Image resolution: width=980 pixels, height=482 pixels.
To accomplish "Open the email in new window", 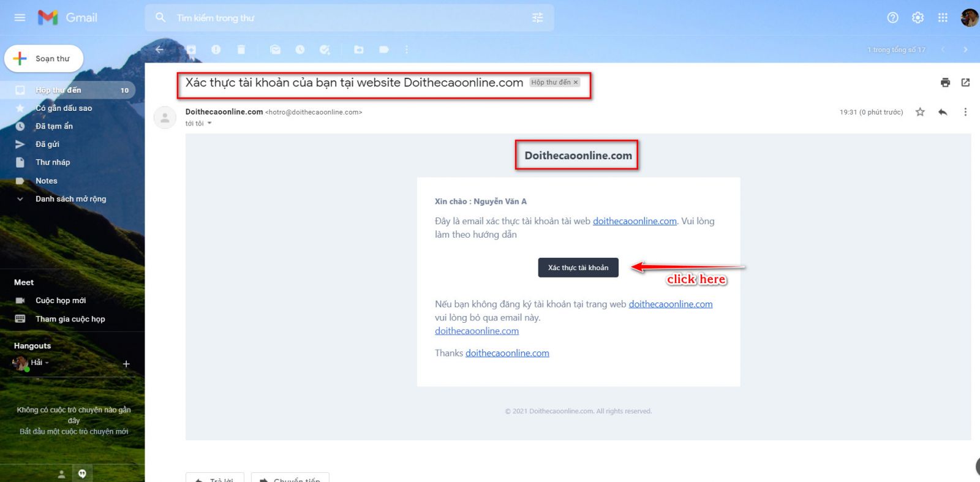I will [x=965, y=82].
